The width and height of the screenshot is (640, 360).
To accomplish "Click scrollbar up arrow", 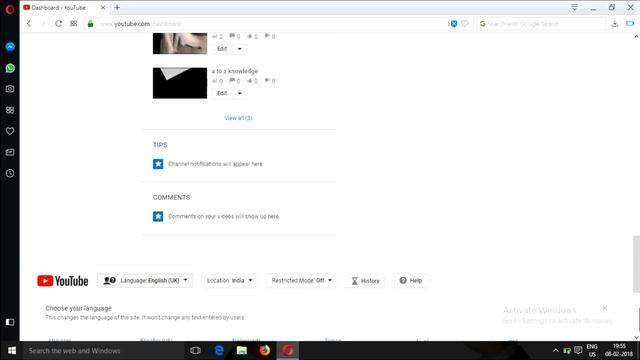I will click(636, 37).
